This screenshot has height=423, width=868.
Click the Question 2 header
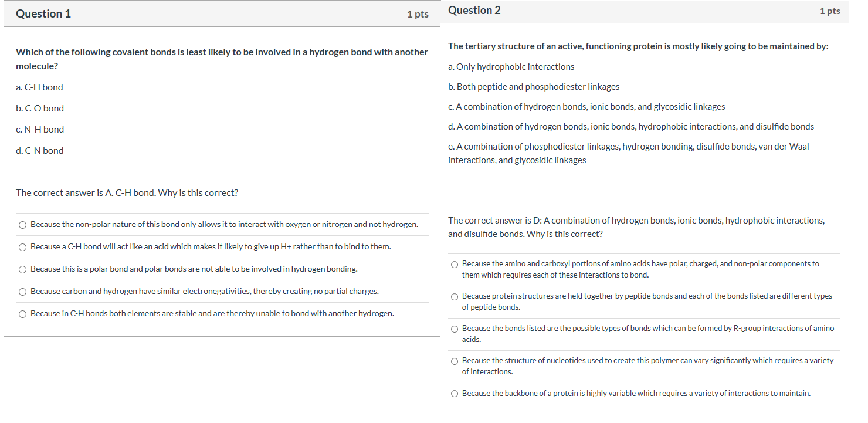pyautogui.click(x=474, y=10)
